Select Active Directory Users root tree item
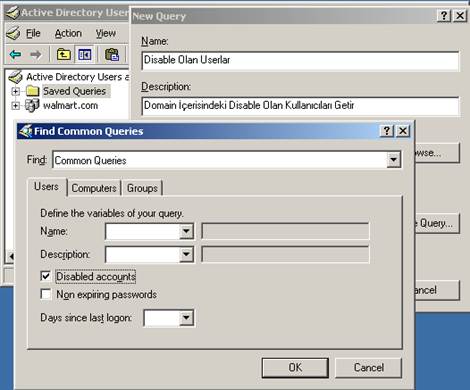Image resolution: width=470 pixels, height=390 pixels. pyautogui.click(x=77, y=77)
